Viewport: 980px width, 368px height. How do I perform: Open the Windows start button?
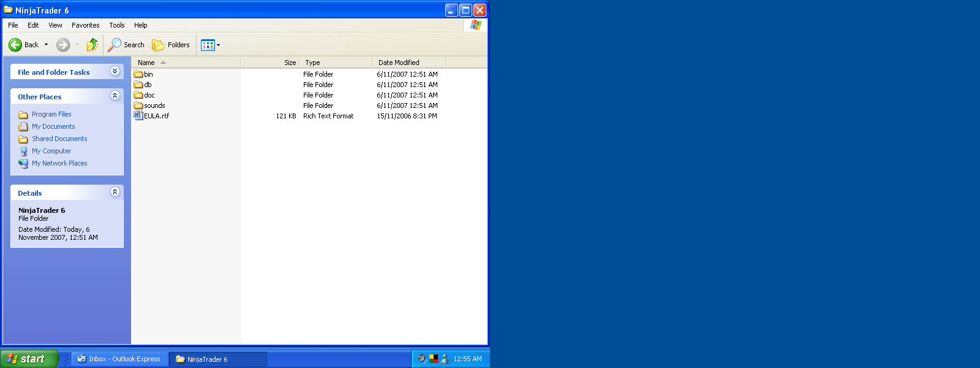pyautogui.click(x=29, y=359)
